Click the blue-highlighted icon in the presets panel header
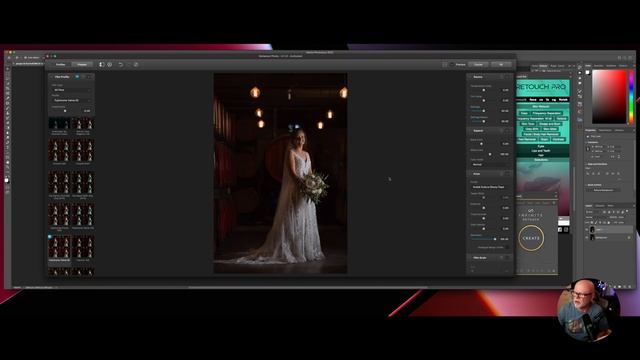This screenshot has width=640, height=360. (x=77, y=77)
